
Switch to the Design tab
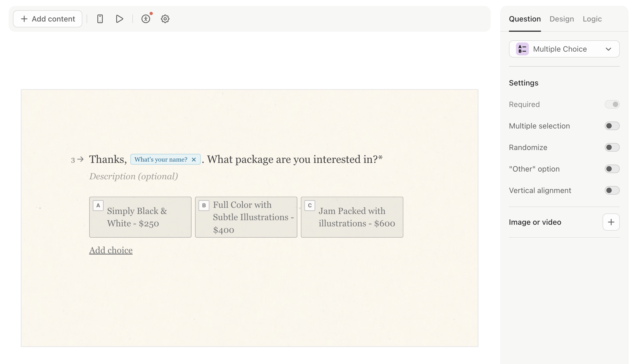[562, 19]
